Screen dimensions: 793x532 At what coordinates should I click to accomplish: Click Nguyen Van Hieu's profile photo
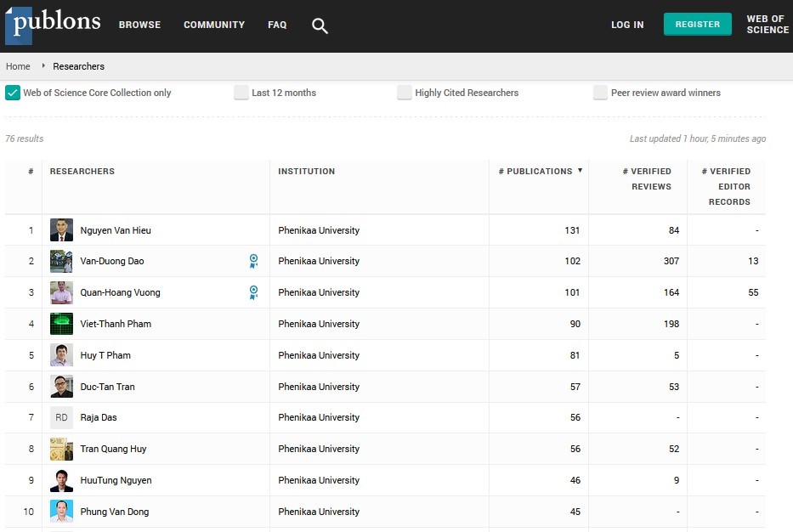[61, 230]
